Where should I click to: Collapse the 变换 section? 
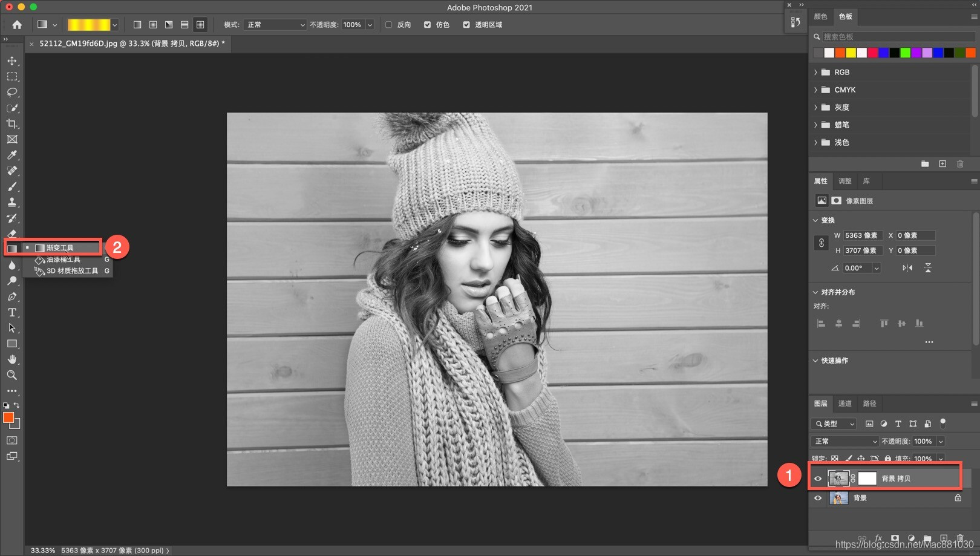[815, 220]
